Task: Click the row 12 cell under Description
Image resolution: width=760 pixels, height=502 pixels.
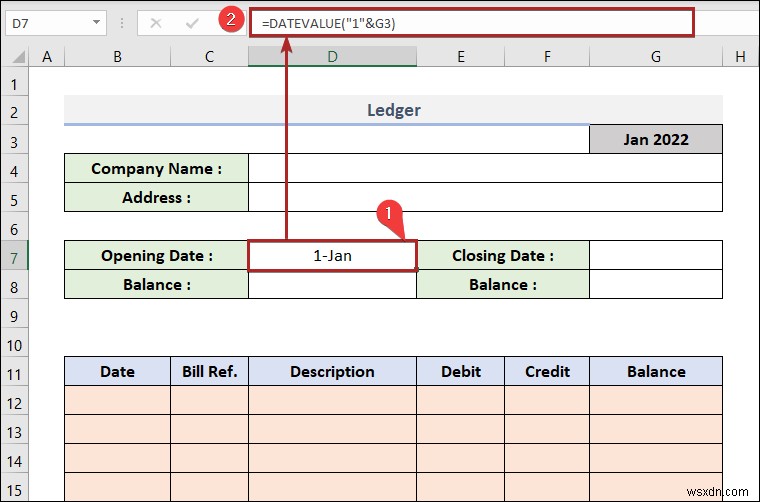Action: (332, 400)
